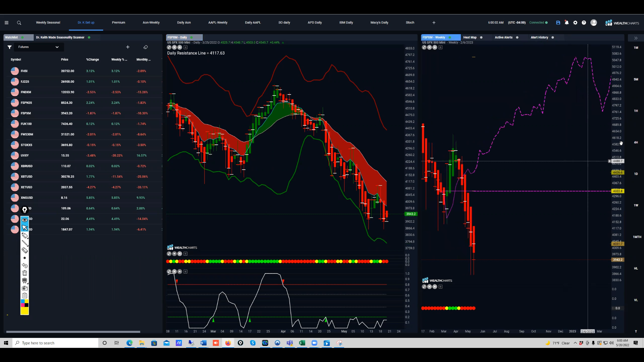Open the user profile avatar
The image size is (644, 362).
click(594, 23)
